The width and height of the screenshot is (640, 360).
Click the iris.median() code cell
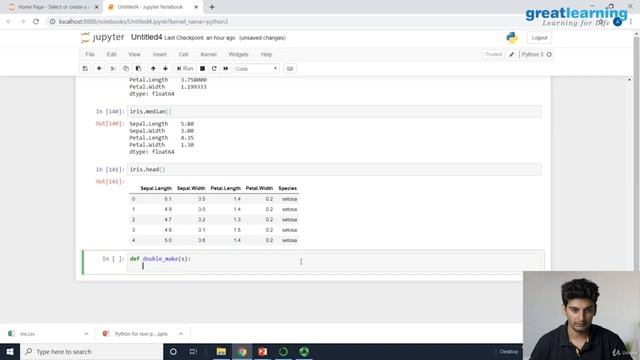334,111
